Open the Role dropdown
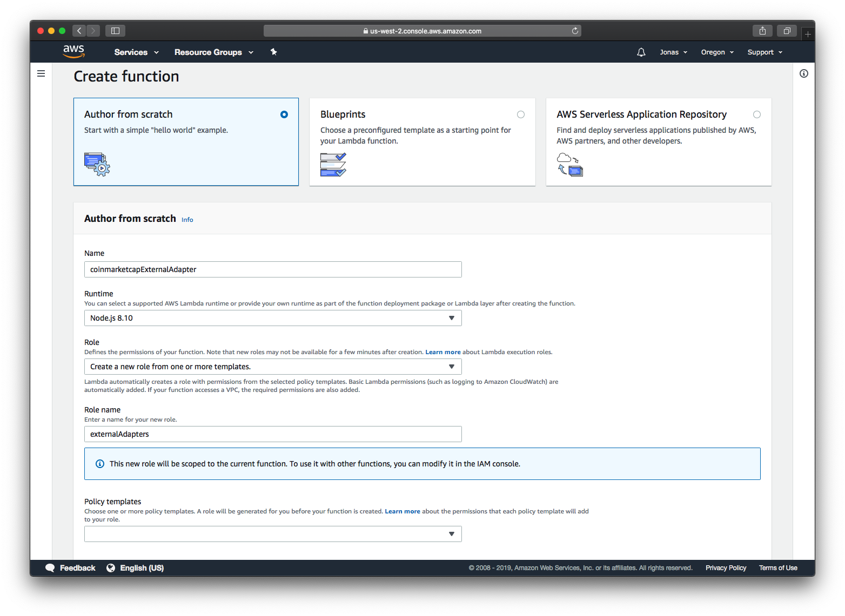The width and height of the screenshot is (845, 616). 273,367
